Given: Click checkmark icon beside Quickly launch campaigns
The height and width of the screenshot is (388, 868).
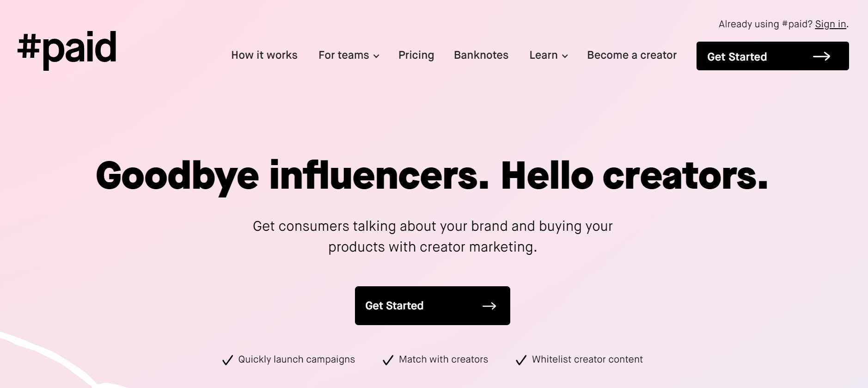Looking at the screenshot, I should pos(227,360).
